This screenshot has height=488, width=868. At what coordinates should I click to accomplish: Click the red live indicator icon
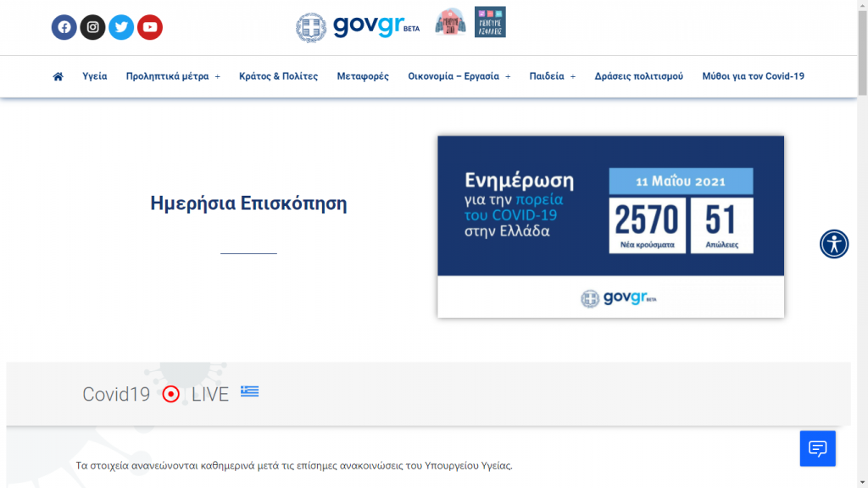tap(171, 394)
